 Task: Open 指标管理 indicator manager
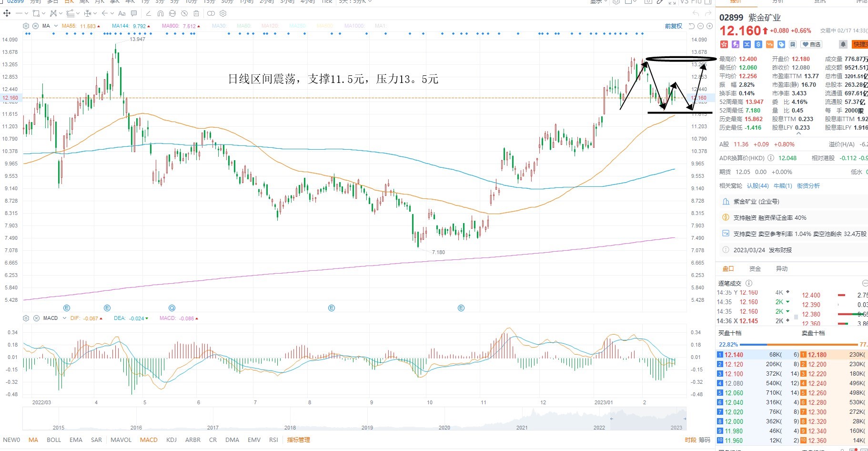(x=298, y=440)
